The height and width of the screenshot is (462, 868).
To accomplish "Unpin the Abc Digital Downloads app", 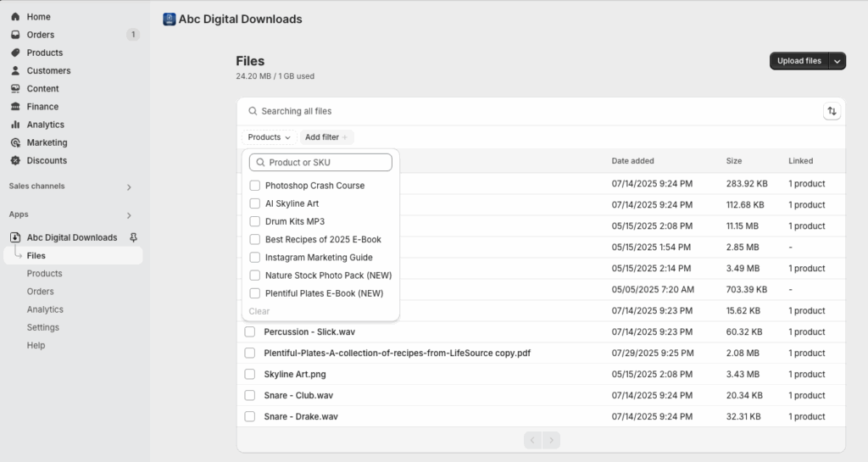I will (133, 237).
